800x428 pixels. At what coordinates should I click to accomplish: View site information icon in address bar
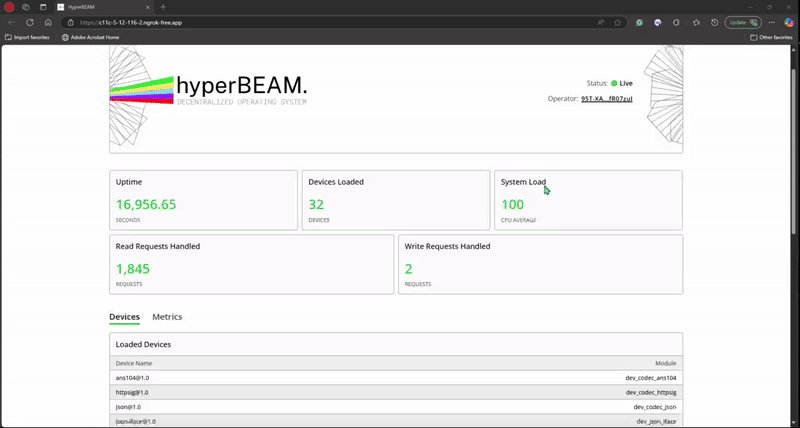click(70, 22)
